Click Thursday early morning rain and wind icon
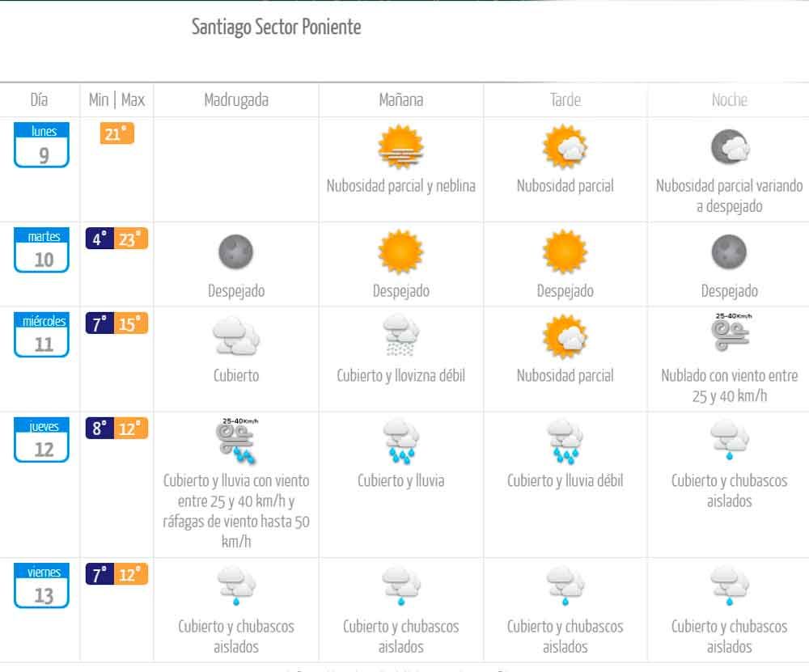 (236, 440)
